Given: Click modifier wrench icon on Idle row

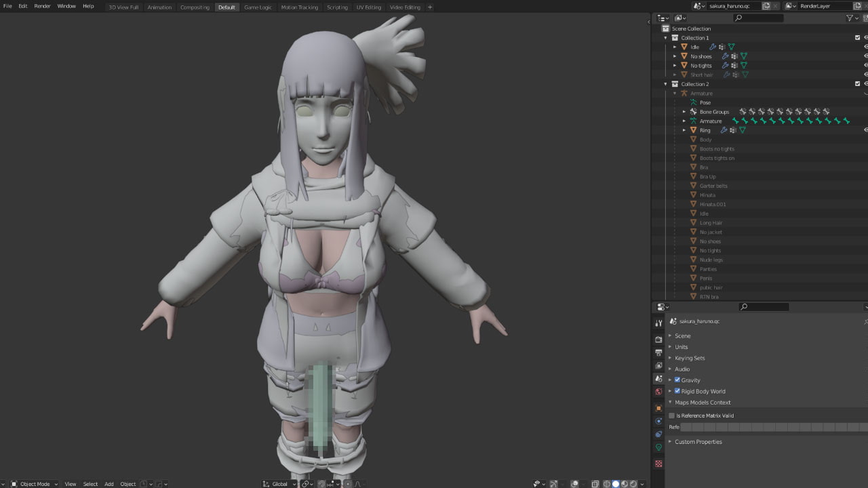Looking at the screenshot, I should [713, 47].
